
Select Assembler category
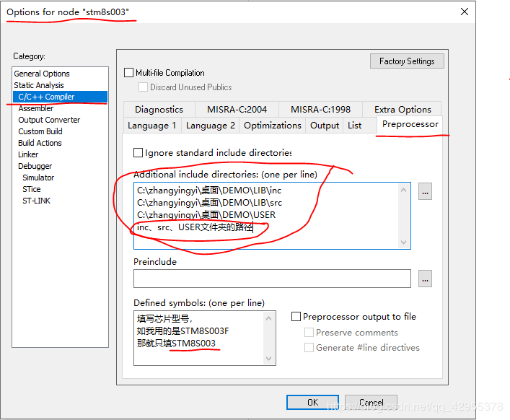tap(36, 108)
